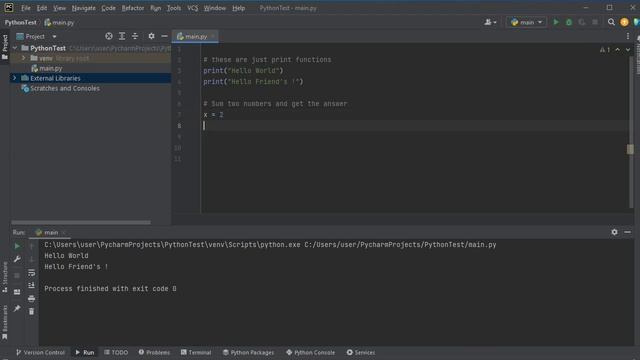This screenshot has width=640, height=360.
Task: Open the Bookmarks side tab
Action: 5,322
